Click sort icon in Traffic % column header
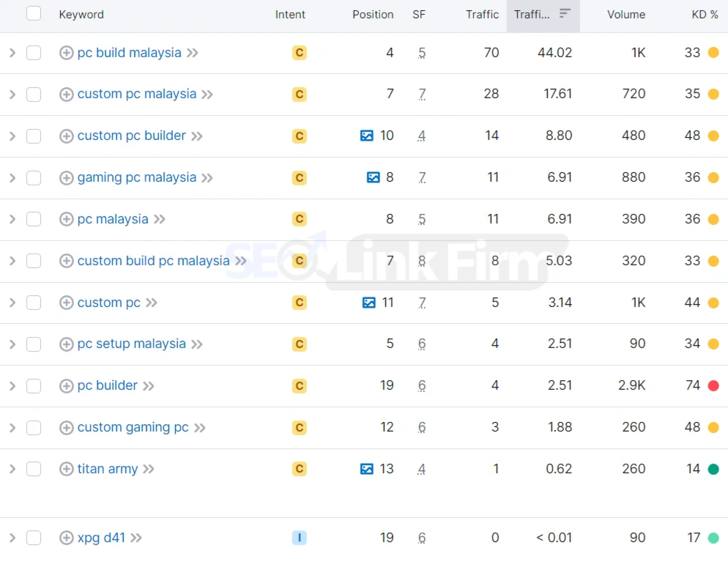The image size is (728, 570). point(565,13)
